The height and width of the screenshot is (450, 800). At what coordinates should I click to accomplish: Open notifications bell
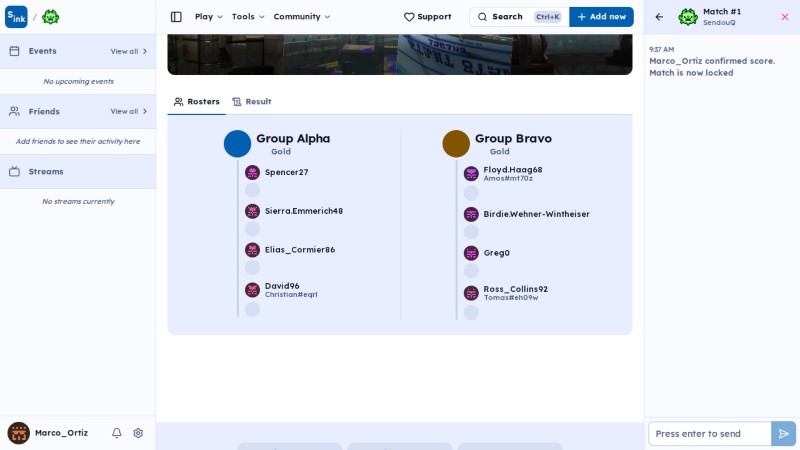tap(117, 433)
